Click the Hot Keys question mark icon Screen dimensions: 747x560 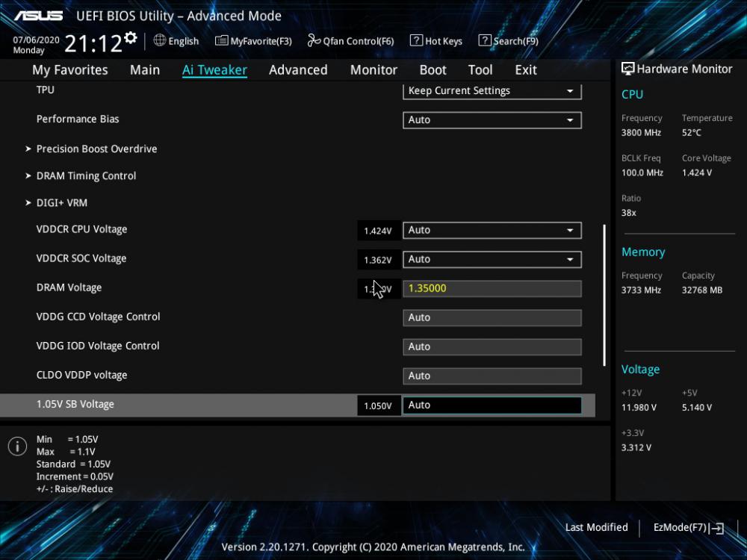[x=416, y=40]
